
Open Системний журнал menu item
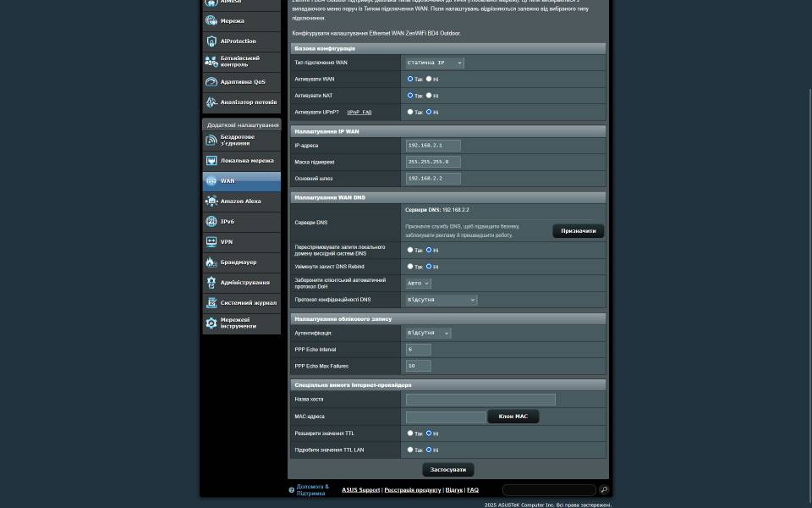pos(248,303)
